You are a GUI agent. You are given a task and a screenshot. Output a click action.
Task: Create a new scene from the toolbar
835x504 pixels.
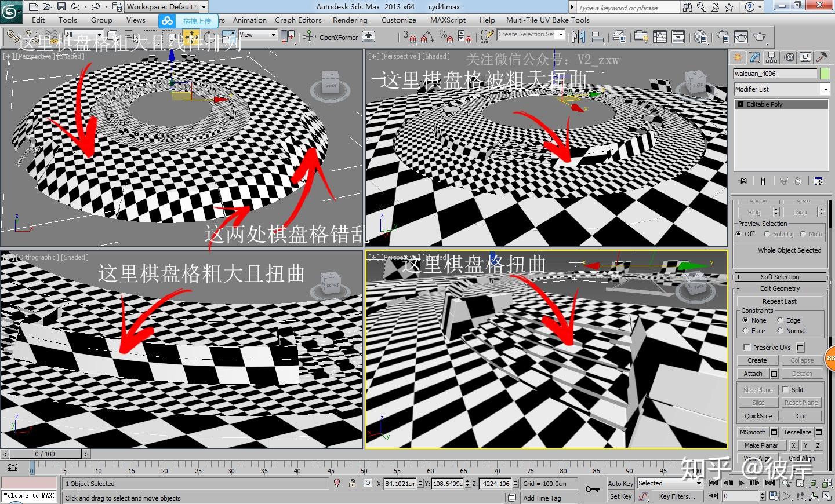click(x=33, y=7)
